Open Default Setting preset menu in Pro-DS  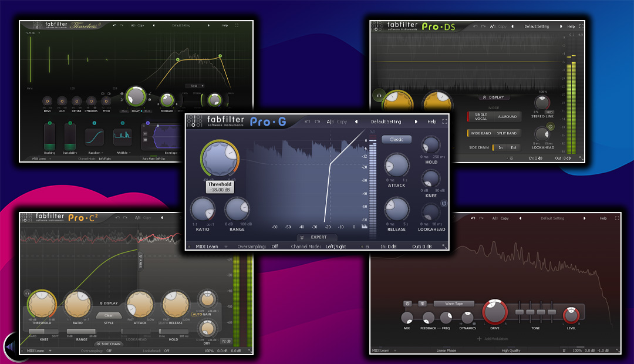537,26
